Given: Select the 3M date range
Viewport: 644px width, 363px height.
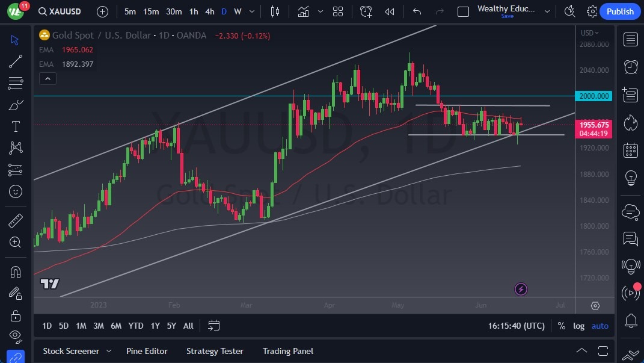Looking at the screenshot, I should point(99,326).
